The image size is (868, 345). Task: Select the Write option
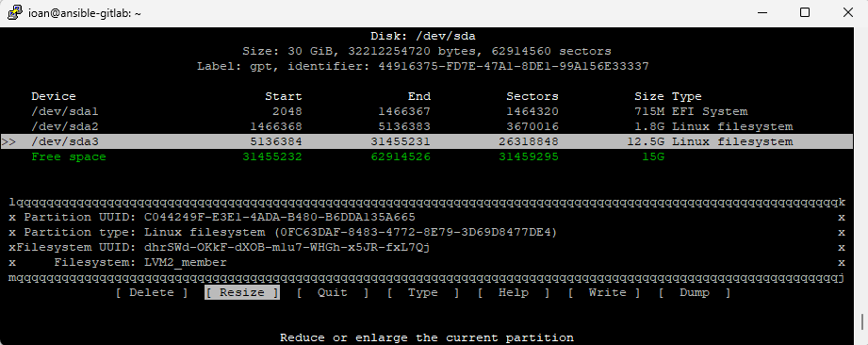point(604,292)
